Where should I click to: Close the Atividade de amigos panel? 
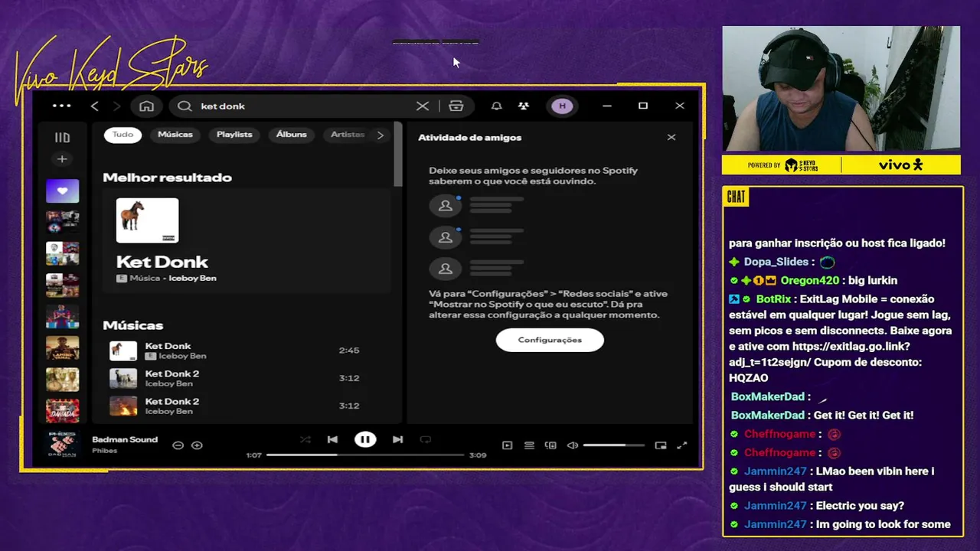671,138
